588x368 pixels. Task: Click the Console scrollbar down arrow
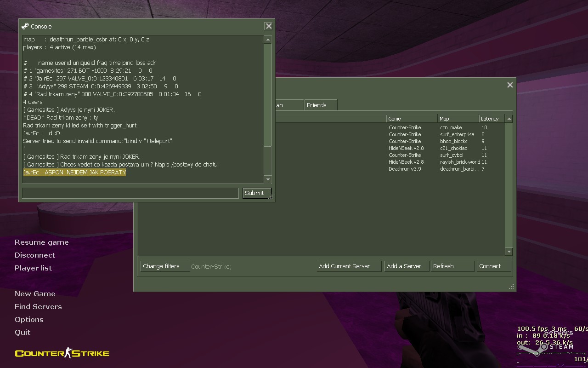pos(268,179)
